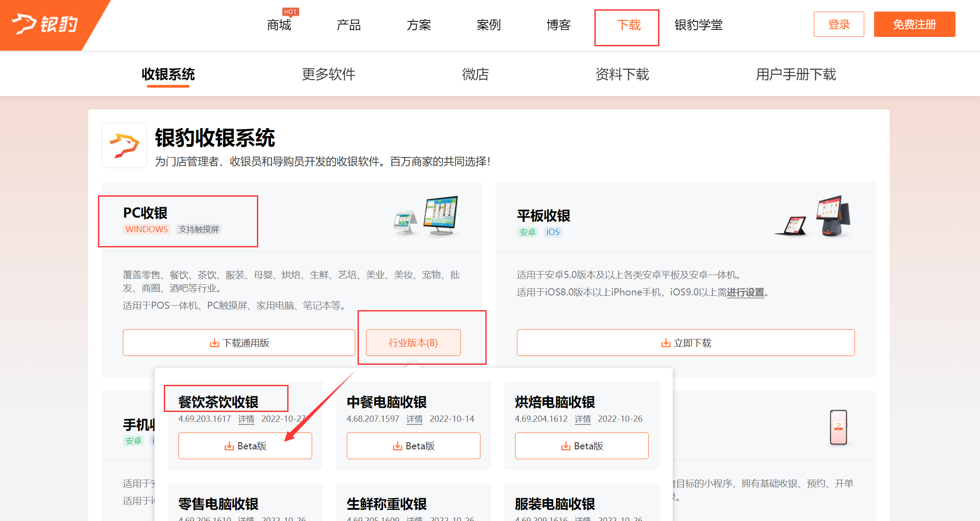
Task: Click the 生鲜称重收银 title
Action: 386,504
